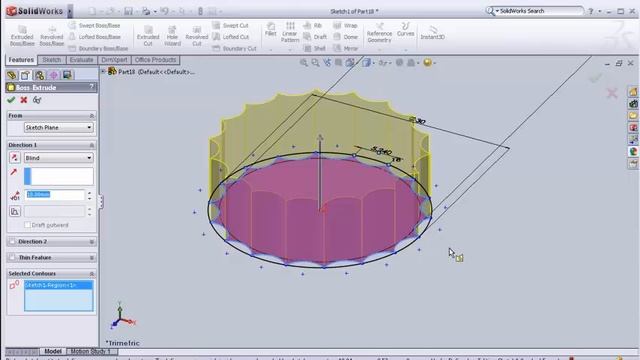The height and width of the screenshot is (360, 640).
Task: Choose Lofted Cut
Action: [231, 37]
